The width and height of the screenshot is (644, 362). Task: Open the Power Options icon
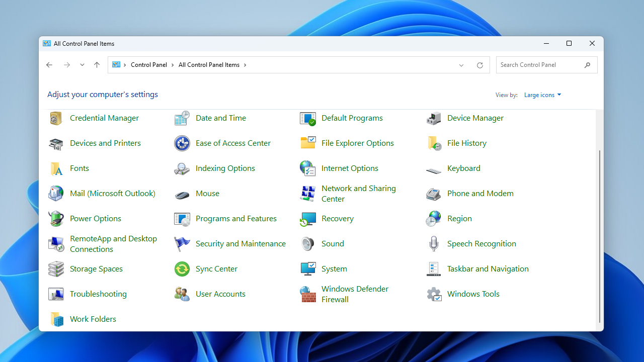56,219
